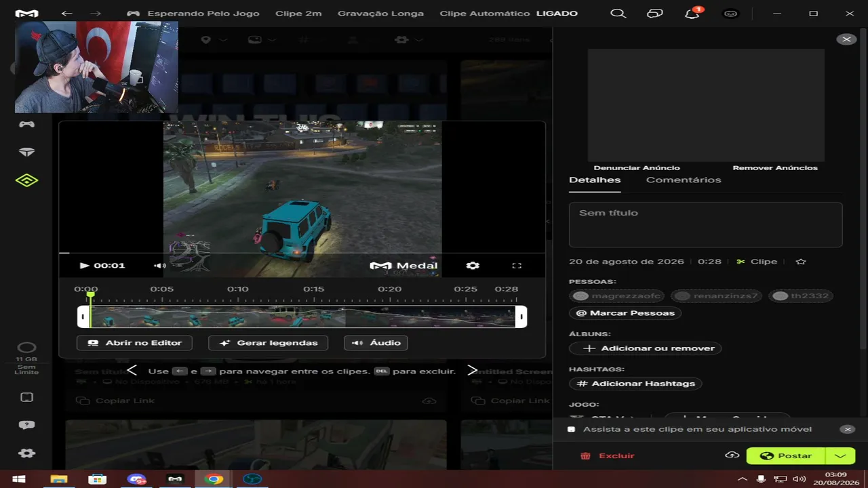Select the green layered clips icon in the sidebar
Screen dimensions: 868x488
pyautogui.click(x=26, y=180)
